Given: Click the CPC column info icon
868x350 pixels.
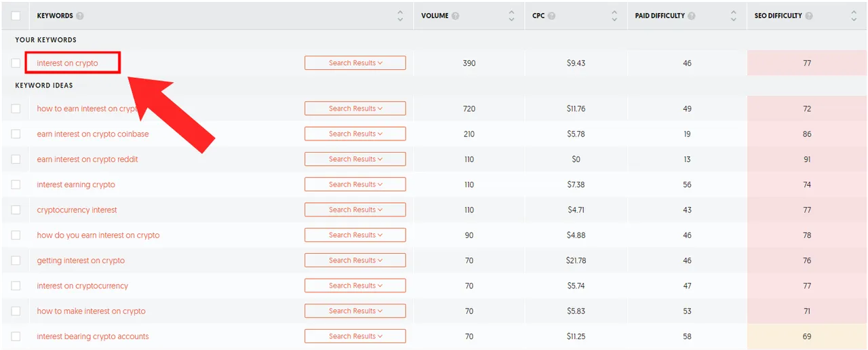Looking at the screenshot, I should click(x=552, y=16).
